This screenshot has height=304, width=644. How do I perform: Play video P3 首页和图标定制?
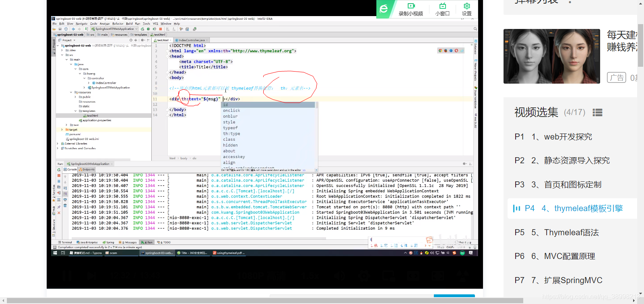click(558, 185)
